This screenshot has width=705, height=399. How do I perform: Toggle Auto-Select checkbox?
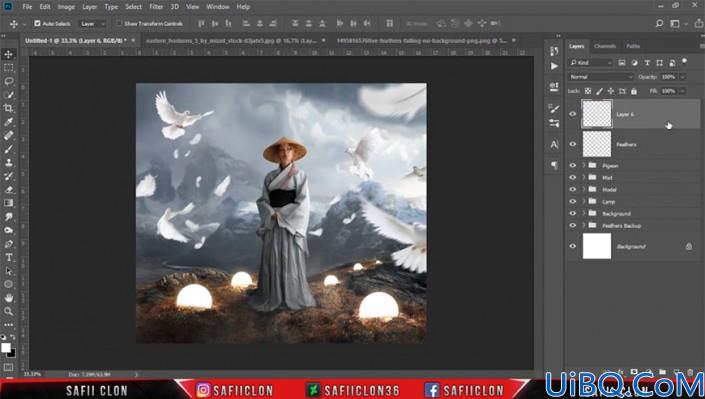(x=37, y=23)
